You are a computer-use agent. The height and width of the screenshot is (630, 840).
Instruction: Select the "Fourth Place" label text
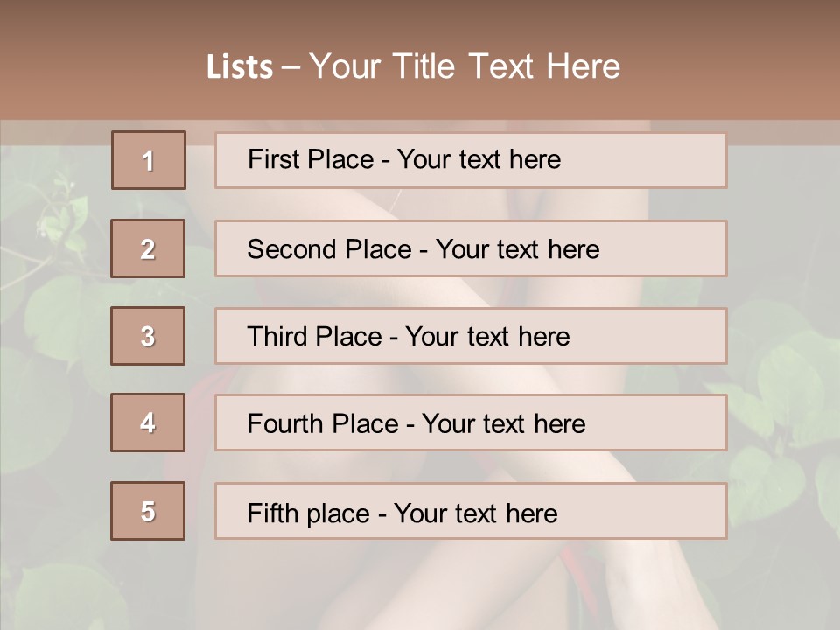point(322,424)
